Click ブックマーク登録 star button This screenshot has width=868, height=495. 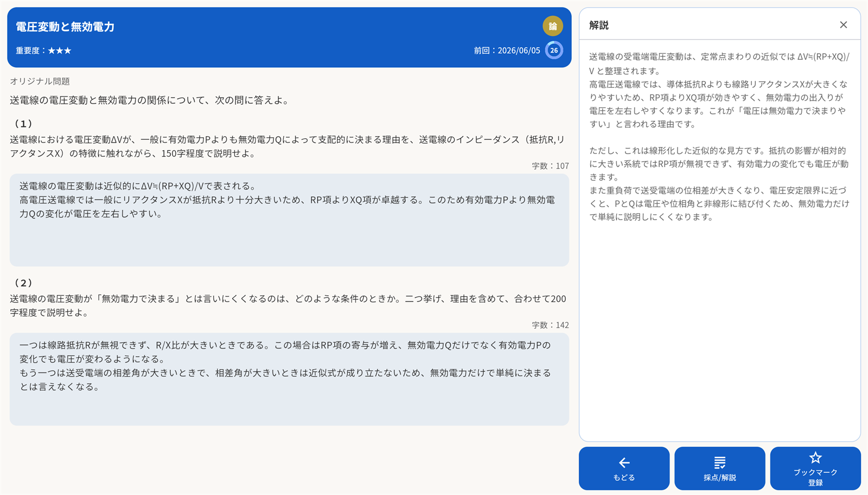[x=815, y=468]
